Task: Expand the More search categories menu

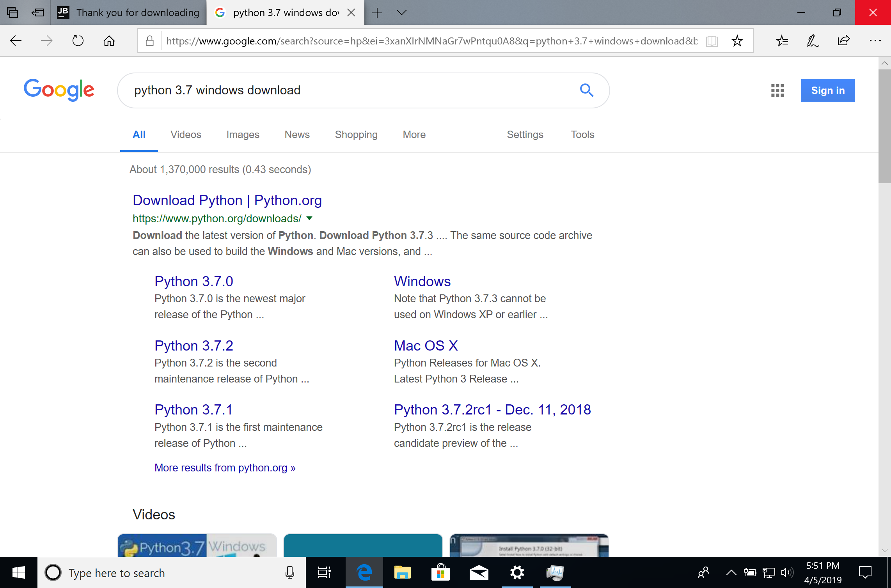Action: tap(414, 135)
